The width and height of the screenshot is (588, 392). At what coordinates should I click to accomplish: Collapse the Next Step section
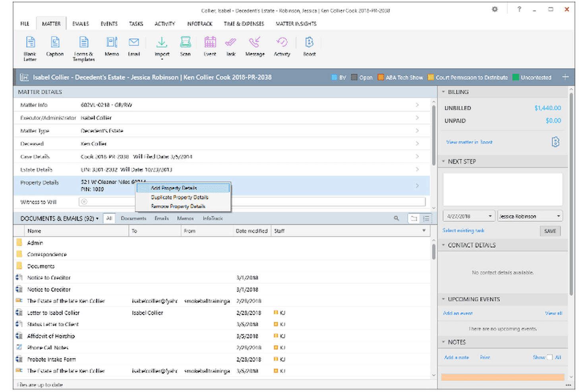pyautogui.click(x=443, y=162)
